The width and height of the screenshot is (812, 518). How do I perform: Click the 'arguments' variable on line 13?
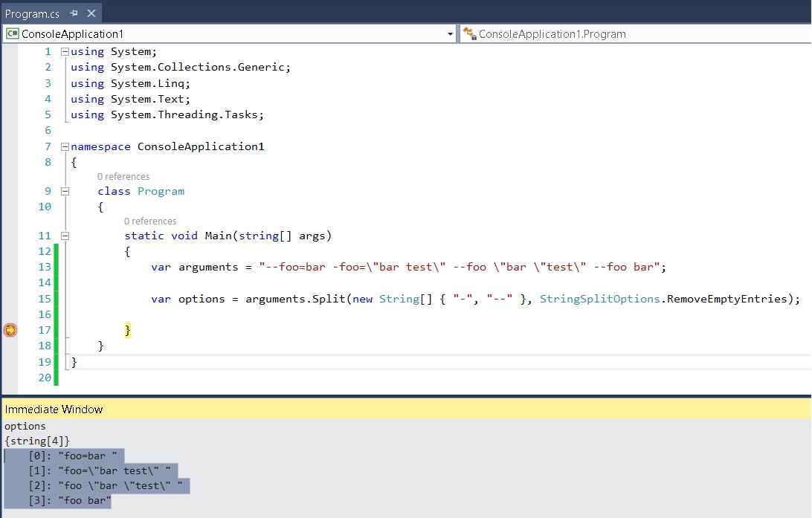tap(208, 267)
